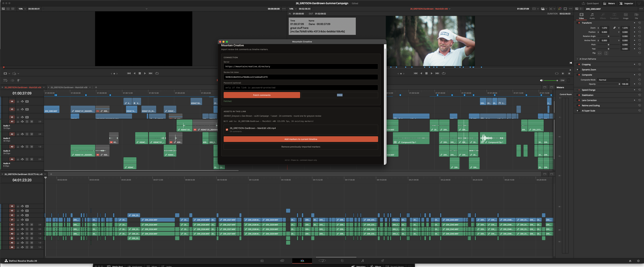Adjust the Rotation Angle slider
This screenshot has height=267, width=644.
(608, 36)
